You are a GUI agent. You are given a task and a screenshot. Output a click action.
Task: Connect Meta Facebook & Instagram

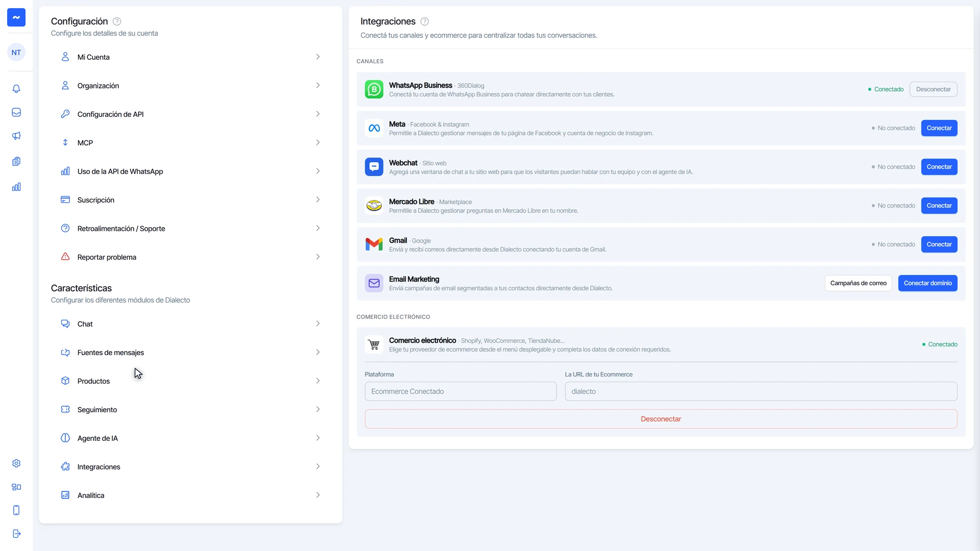coord(939,128)
